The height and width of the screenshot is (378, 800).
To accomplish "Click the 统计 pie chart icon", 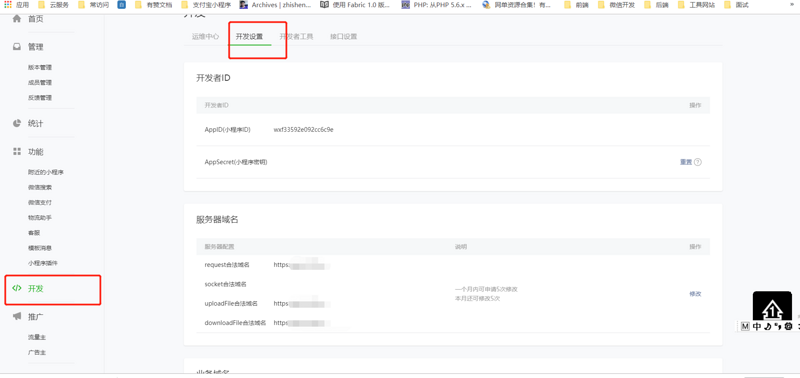I will coord(17,123).
